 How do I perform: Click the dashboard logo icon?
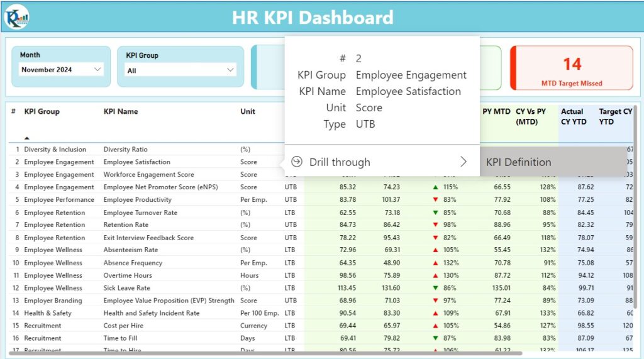coord(17,17)
